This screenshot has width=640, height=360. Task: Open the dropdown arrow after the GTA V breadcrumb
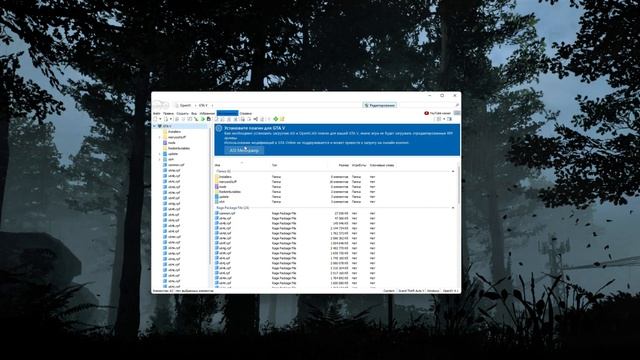(212, 105)
